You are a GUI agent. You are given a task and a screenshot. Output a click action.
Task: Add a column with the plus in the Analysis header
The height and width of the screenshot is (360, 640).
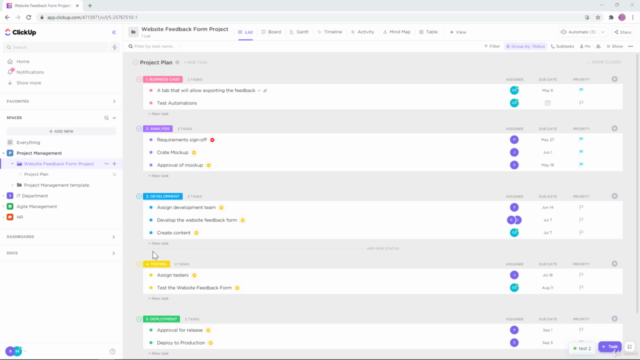(614, 129)
